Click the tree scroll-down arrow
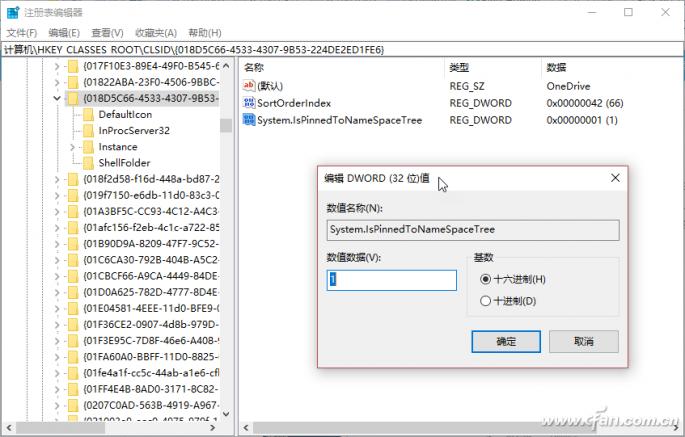 (x=226, y=414)
